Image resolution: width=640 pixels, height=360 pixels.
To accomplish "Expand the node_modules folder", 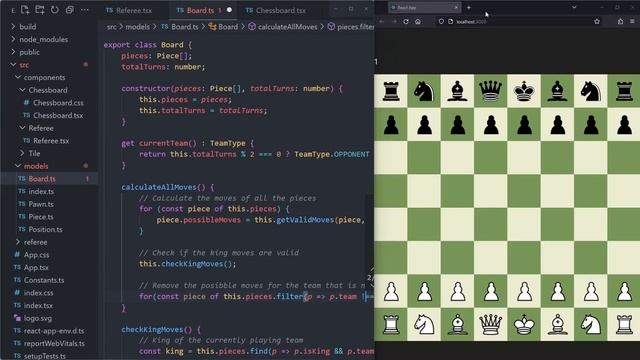I will pyautogui.click(x=44, y=39).
